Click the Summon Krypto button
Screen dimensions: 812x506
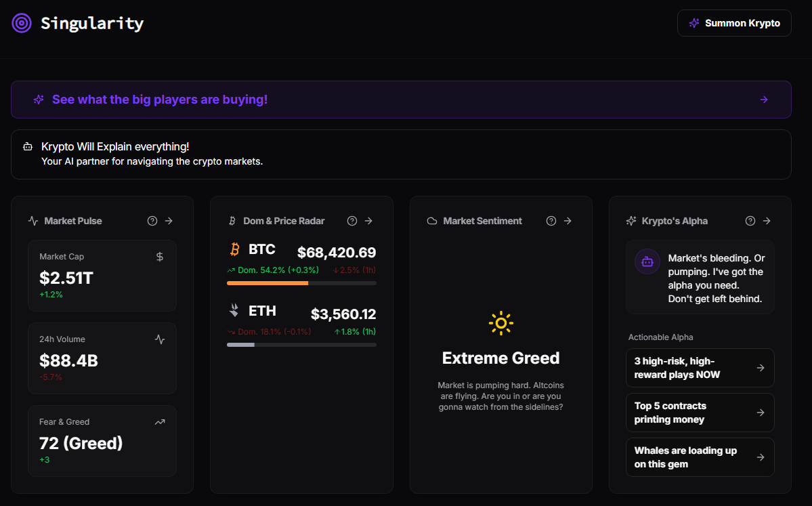point(734,23)
